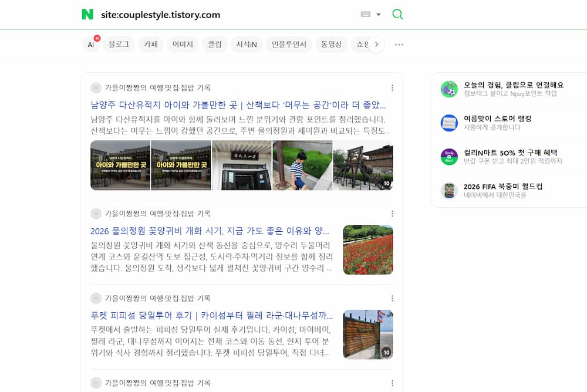
Task: Open the wooden crane structure thumbnail
Action: tap(363, 165)
